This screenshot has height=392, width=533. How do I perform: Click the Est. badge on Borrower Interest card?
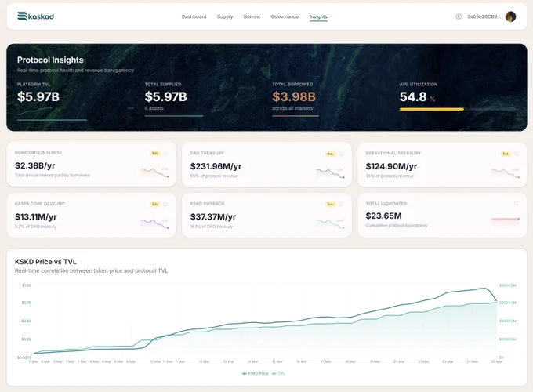coord(155,154)
